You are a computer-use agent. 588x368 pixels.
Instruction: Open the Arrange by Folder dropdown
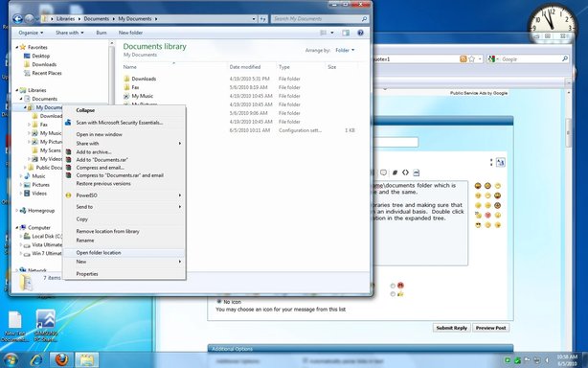tap(345, 50)
